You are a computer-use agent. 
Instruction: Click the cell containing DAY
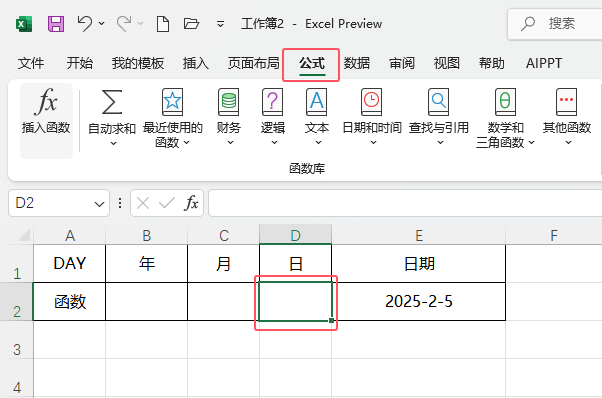(69, 264)
